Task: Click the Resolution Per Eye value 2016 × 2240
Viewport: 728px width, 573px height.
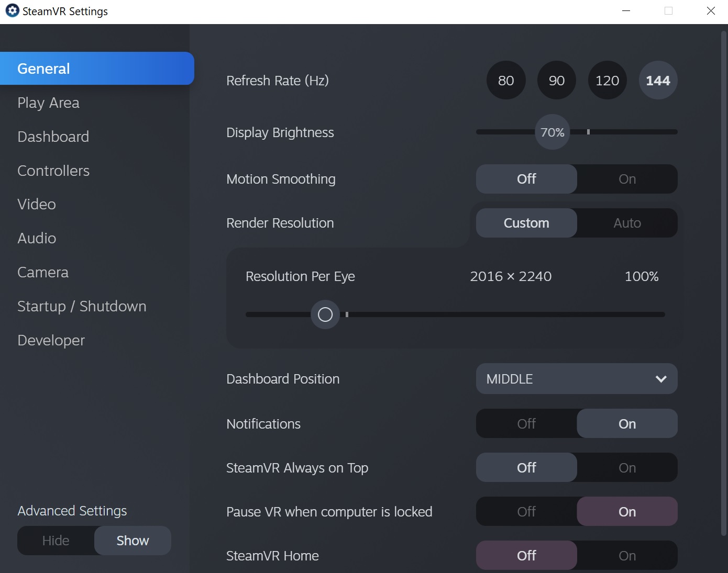Action: (511, 276)
